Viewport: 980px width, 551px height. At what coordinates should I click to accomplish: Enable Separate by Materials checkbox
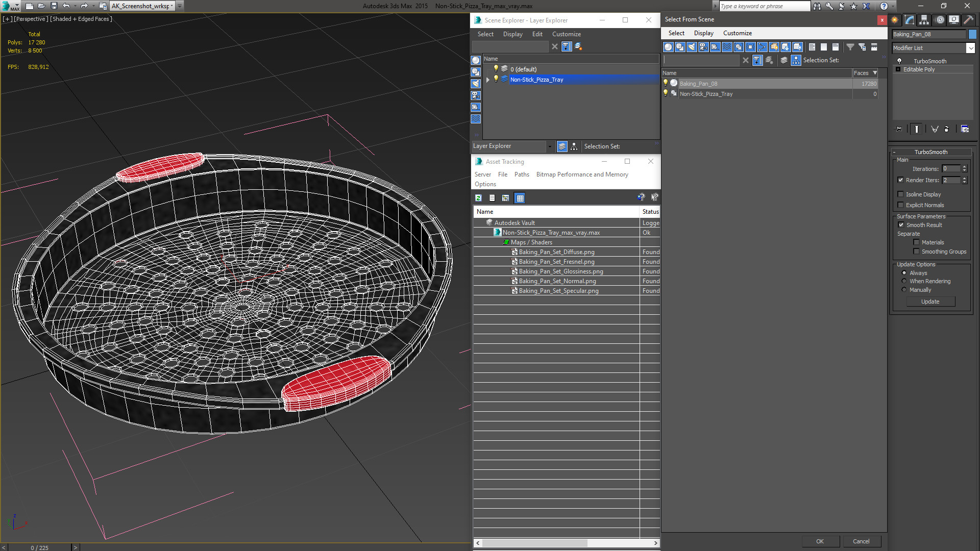click(916, 242)
